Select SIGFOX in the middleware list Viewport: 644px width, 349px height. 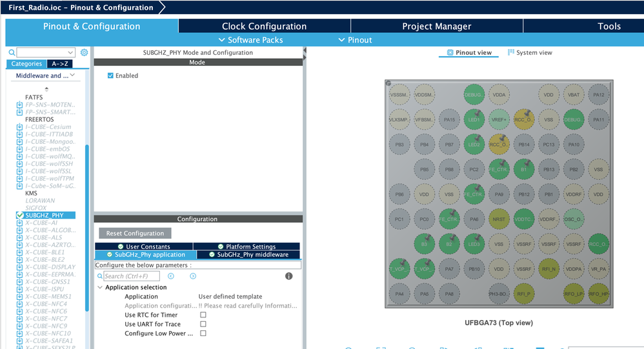[x=35, y=208]
